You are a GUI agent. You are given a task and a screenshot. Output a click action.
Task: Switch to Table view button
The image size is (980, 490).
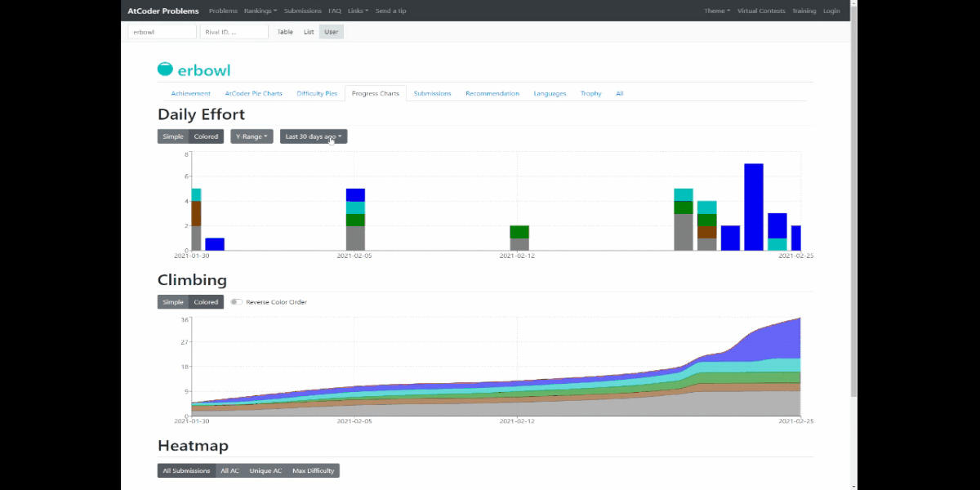point(285,32)
